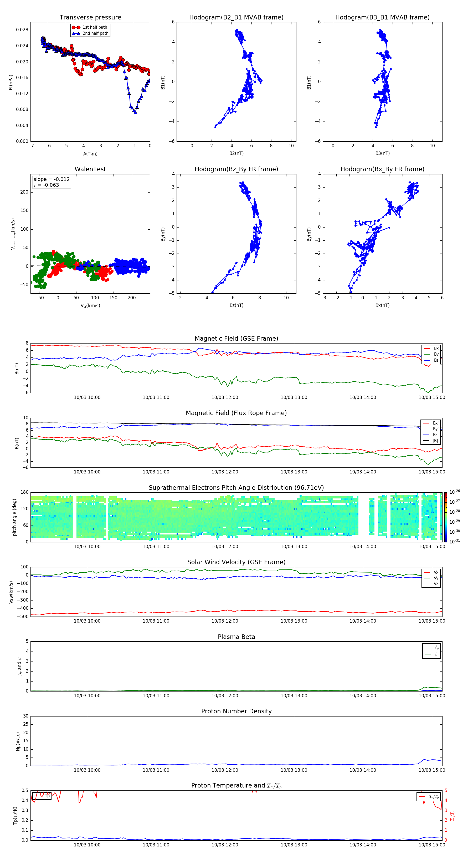The height and width of the screenshot is (868, 473).
Task: Select the '2nd half path' legend entry
Action: [90, 33]
